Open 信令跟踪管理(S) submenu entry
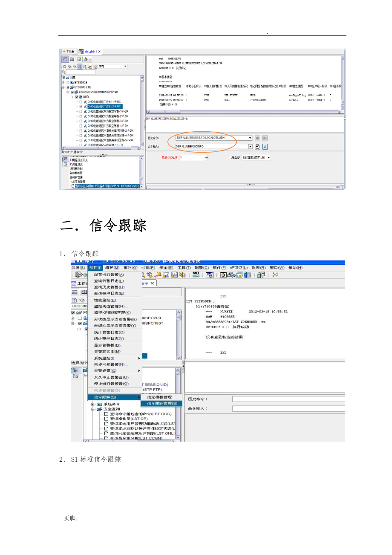 [x=162, y=403]
